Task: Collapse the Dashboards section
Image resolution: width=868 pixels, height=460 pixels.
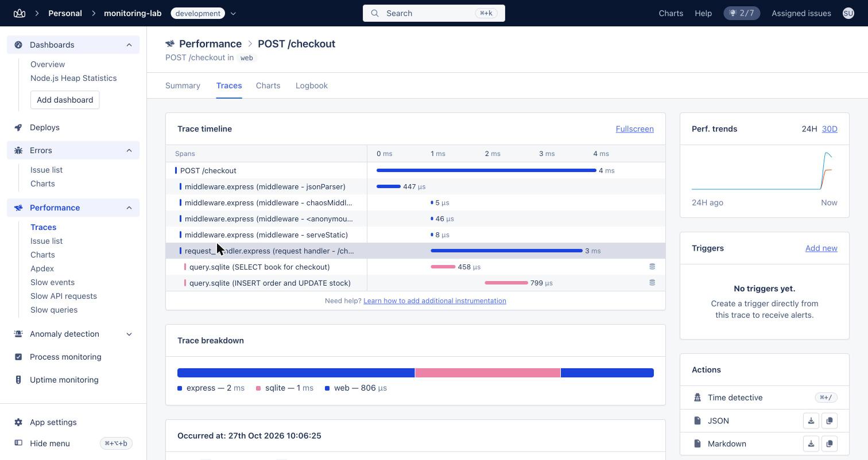Action: (129, 45)
